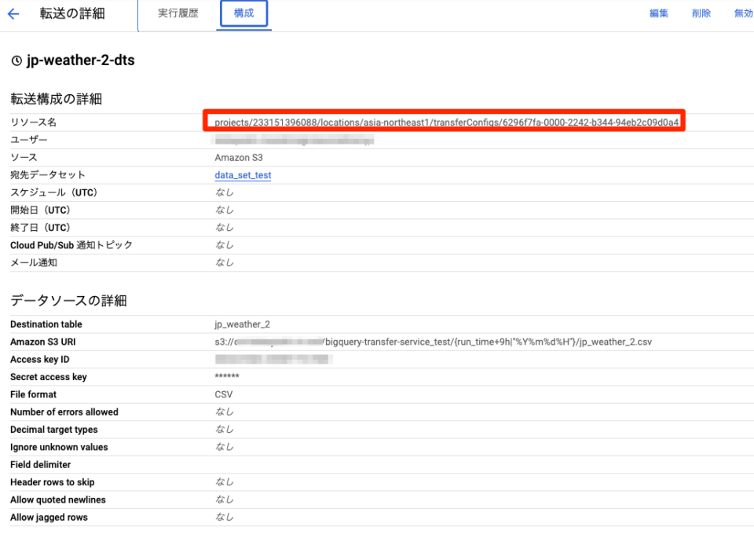754x560 pixels.
Task: Click the スケジュール（UTC）row
Action: pos(225,192)
